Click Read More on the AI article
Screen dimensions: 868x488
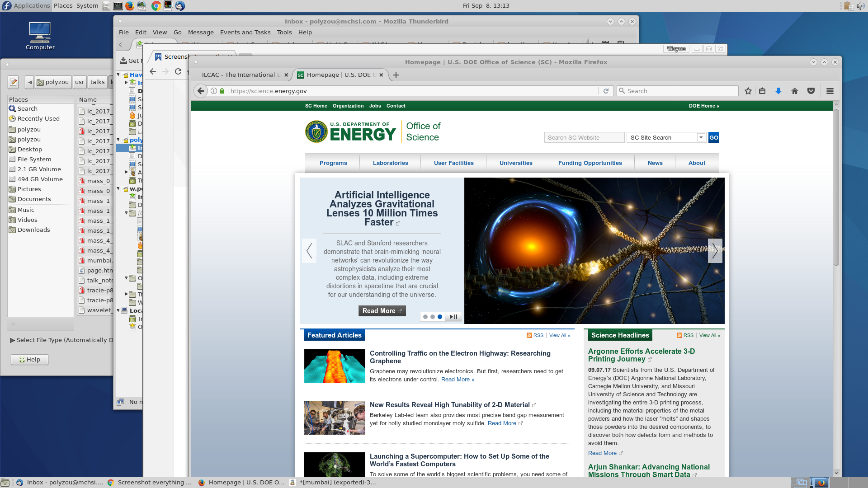point(382,311)
